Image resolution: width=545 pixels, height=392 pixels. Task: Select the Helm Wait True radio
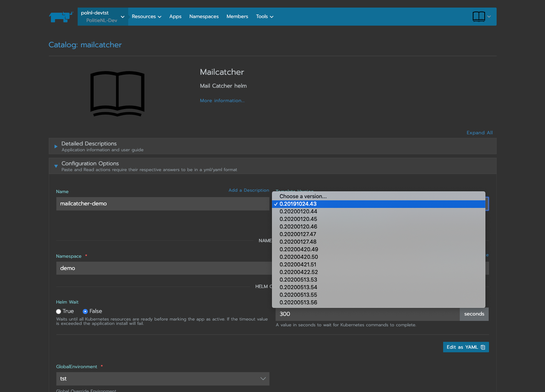59,312
